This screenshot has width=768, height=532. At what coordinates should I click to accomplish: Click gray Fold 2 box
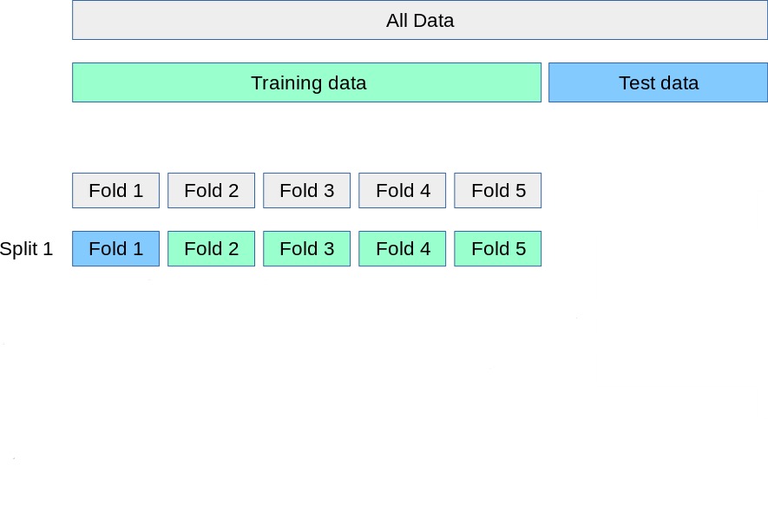point(211,191)
